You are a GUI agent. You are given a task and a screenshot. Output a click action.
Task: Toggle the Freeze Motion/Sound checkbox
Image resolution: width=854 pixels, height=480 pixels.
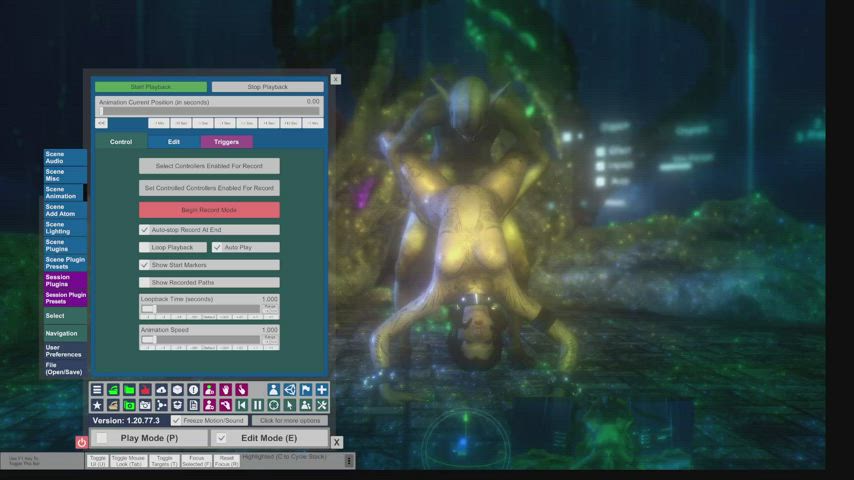(x=175, y=421)
